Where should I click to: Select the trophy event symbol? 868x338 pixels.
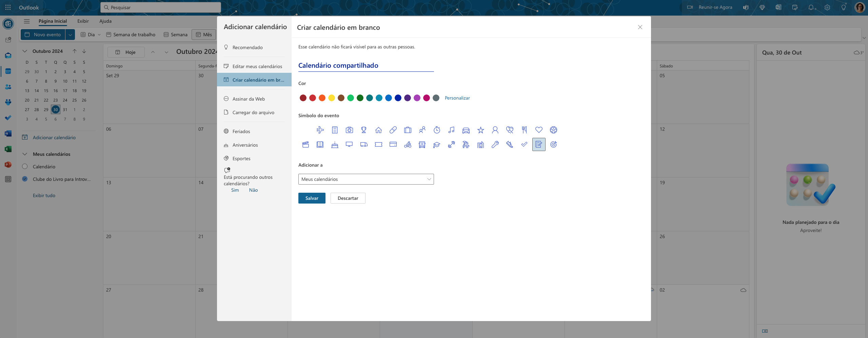click(x=363, y=130)
